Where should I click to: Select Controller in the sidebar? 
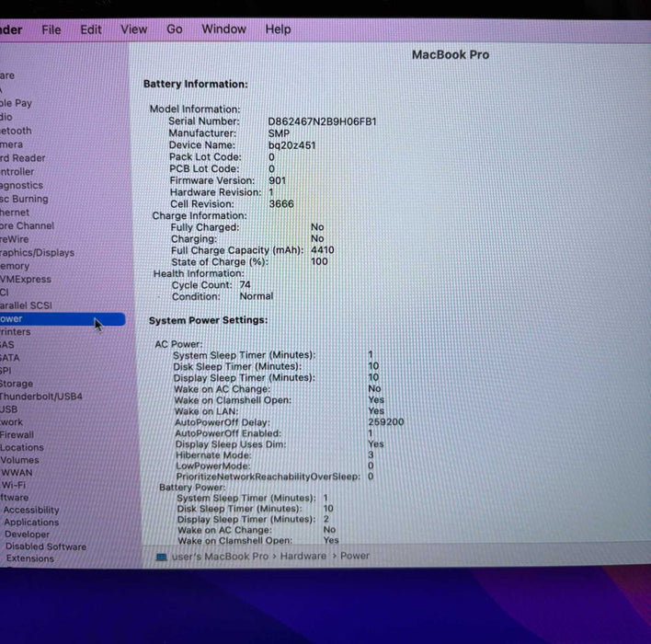(17, 172)
